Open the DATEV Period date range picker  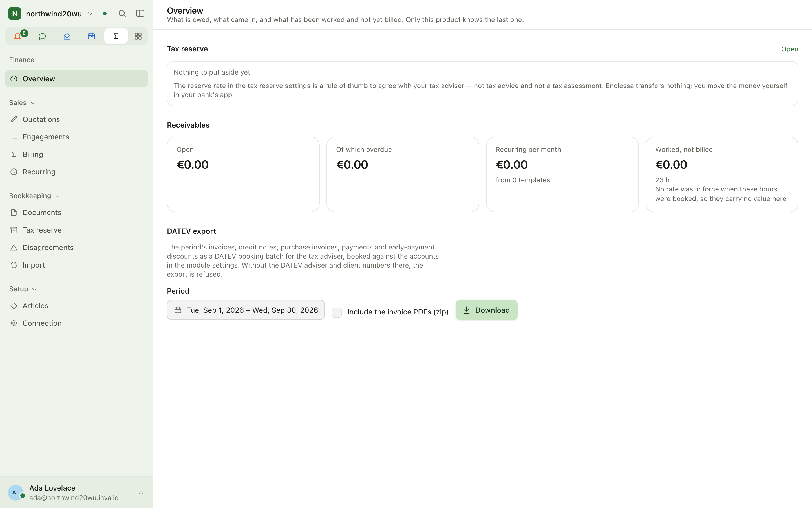pyautogui.click(x=246, y=310)
